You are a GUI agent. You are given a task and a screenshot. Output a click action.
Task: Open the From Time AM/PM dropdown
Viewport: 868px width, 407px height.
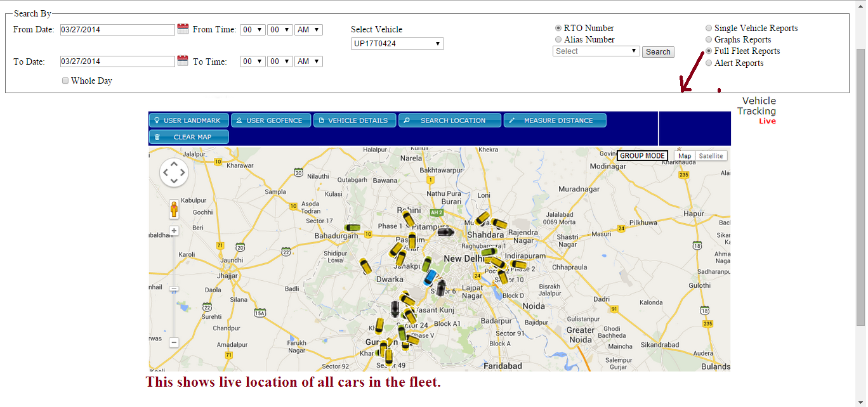308,30
